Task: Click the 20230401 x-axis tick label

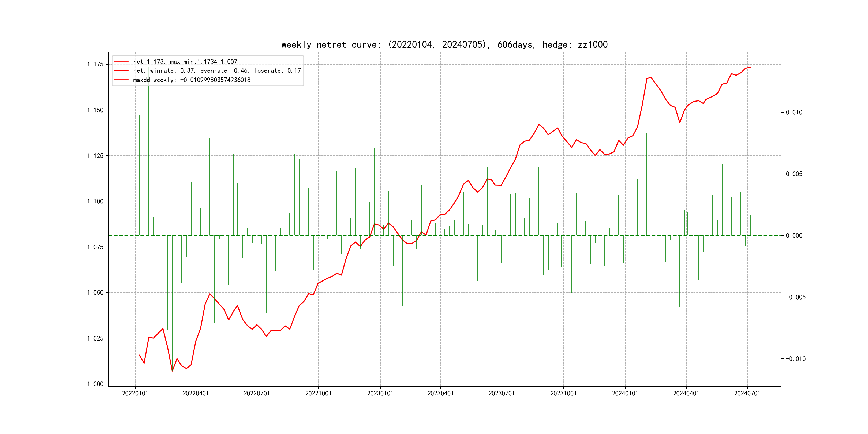Action: point(440,393)
